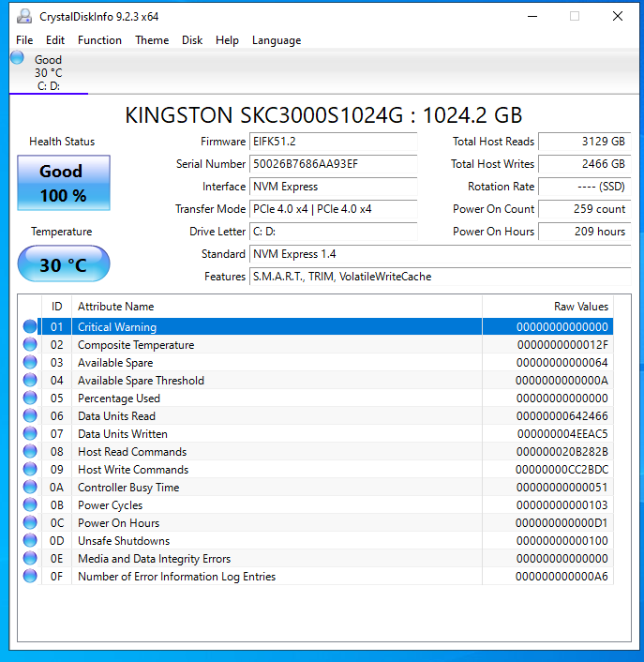The width and height of the screenshot is (644, 662).
Task: Click the status orb for Controller Busy Time
Action: (x=30, y=487)
